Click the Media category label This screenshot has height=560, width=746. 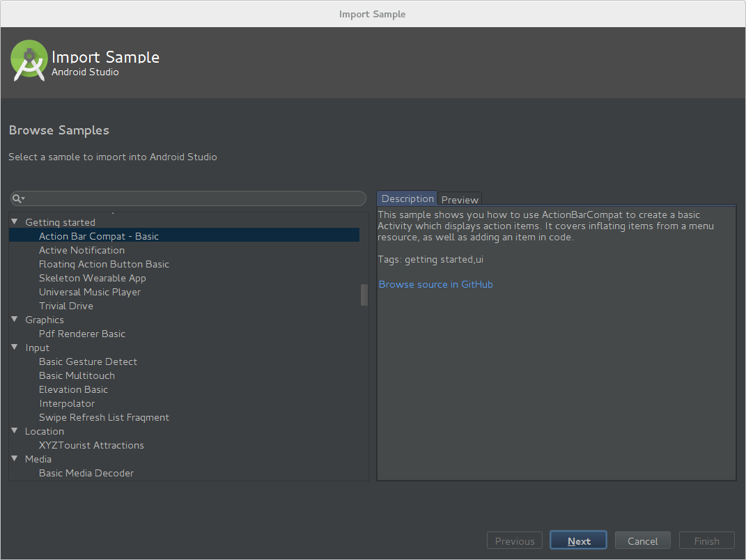pyautogui.click(x=38, y=459)
